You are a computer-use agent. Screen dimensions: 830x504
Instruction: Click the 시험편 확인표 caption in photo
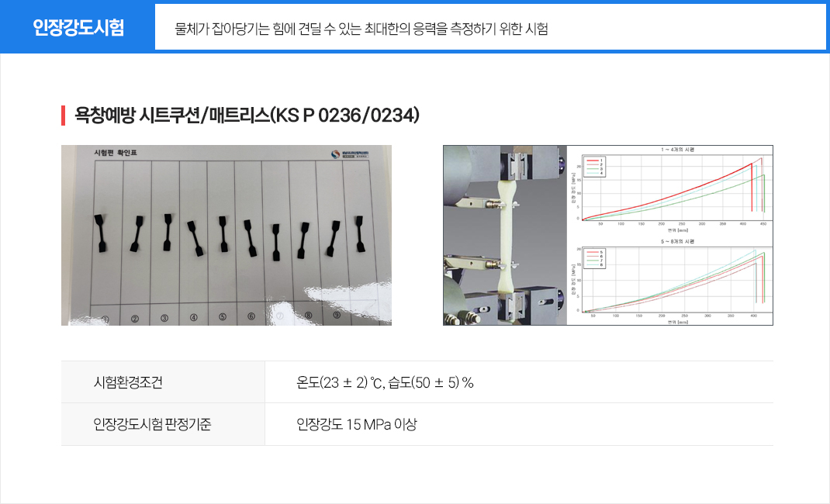pyautogui.click(x=116, y=153)
